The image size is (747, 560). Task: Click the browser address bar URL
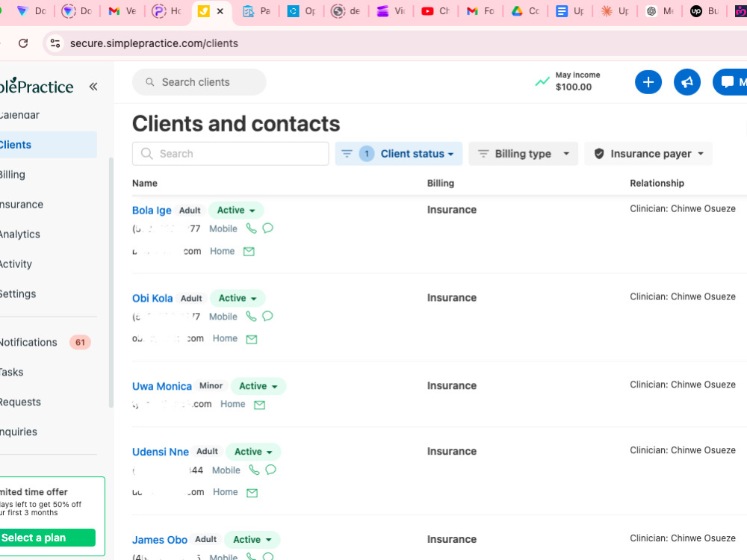[154, 43]
